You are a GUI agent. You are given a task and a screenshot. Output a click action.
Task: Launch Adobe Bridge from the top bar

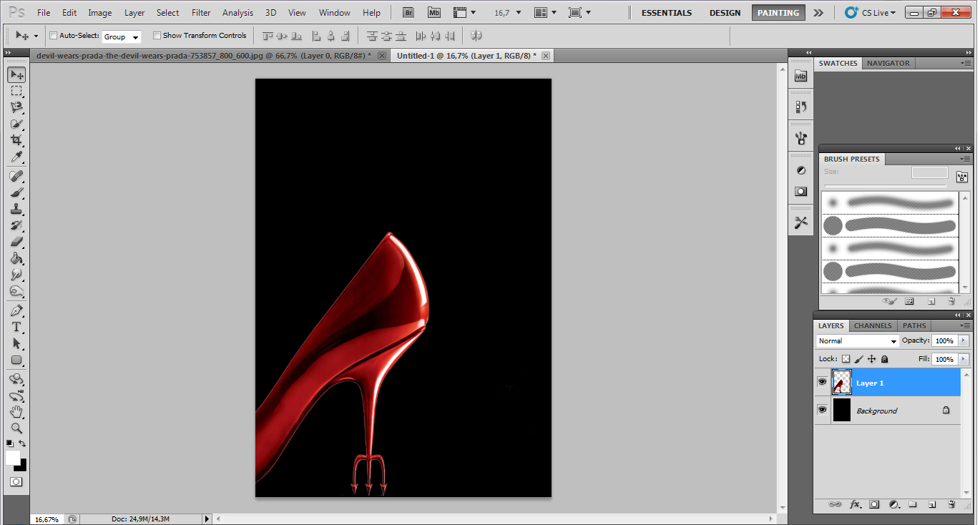tap(408, 12)
